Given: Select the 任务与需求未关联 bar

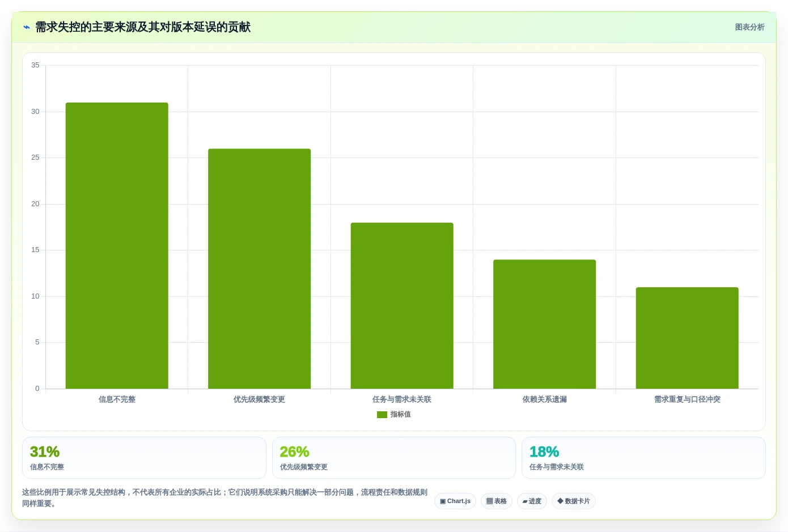Looking at the screenshot, I should [x=402, y=305].
